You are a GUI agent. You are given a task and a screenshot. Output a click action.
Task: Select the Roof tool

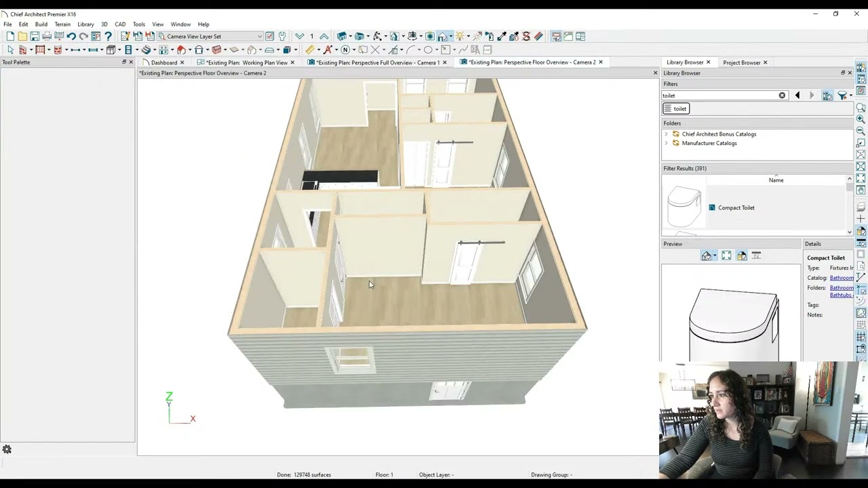tap(181, 49)
